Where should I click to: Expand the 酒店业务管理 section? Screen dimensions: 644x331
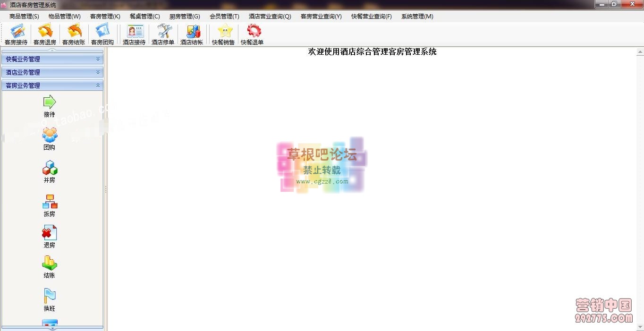coord(52,72)
